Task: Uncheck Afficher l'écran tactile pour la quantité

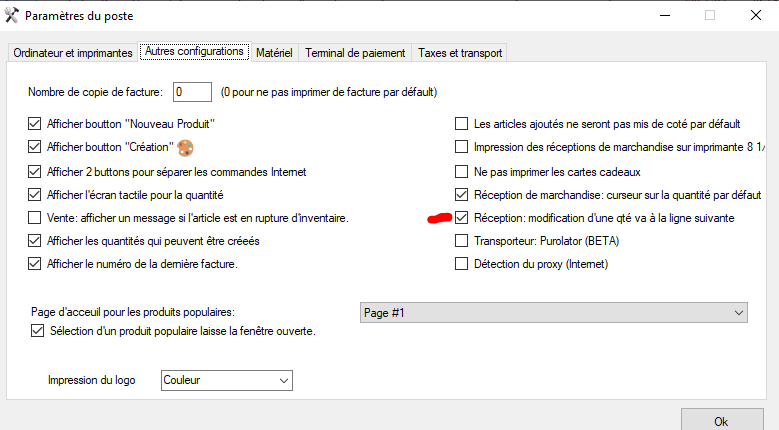Action: point(34,195)
